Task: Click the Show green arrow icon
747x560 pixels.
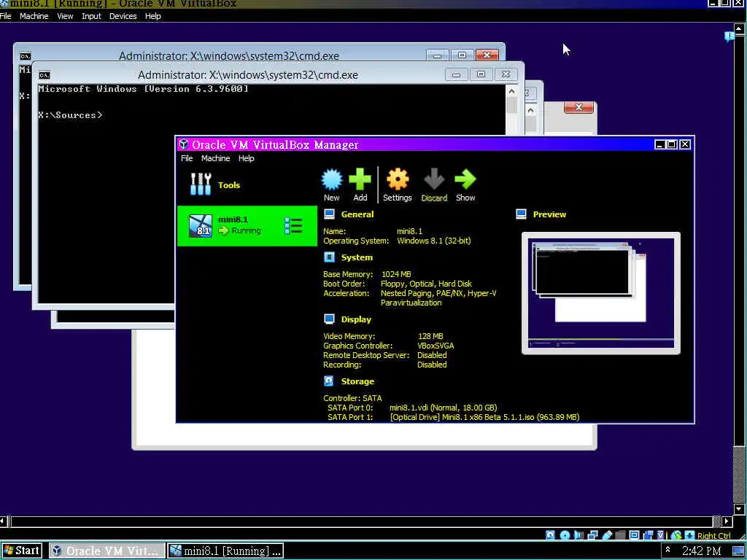Action: (465, 179)
